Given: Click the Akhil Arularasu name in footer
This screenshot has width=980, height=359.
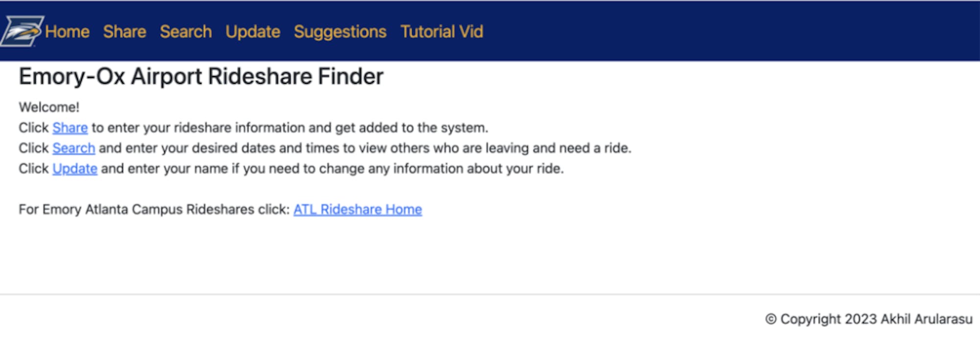Looking at the screenshot, I should [x=926, y=319].
